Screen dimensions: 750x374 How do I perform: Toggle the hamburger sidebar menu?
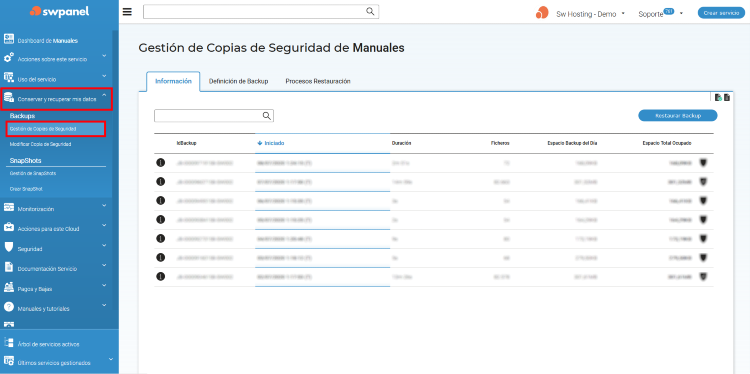[127, 12]
